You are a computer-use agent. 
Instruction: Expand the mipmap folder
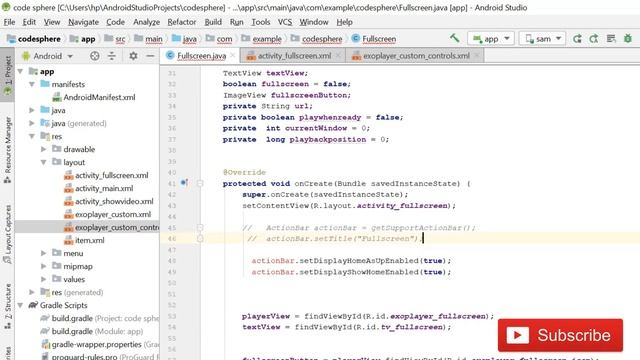pos(44,267)
